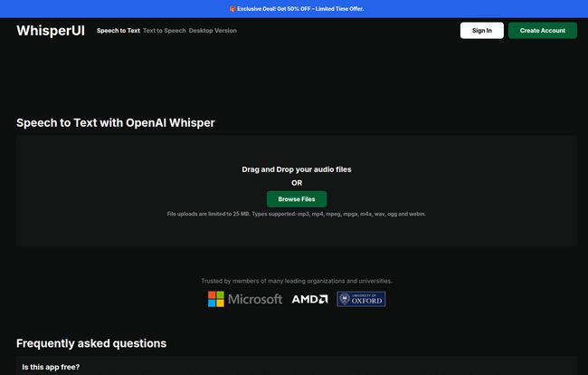Viewport: 588px width, 375px height.
Task: Click the 'Frequently asked questions' heading
Action: pos(91,343)
